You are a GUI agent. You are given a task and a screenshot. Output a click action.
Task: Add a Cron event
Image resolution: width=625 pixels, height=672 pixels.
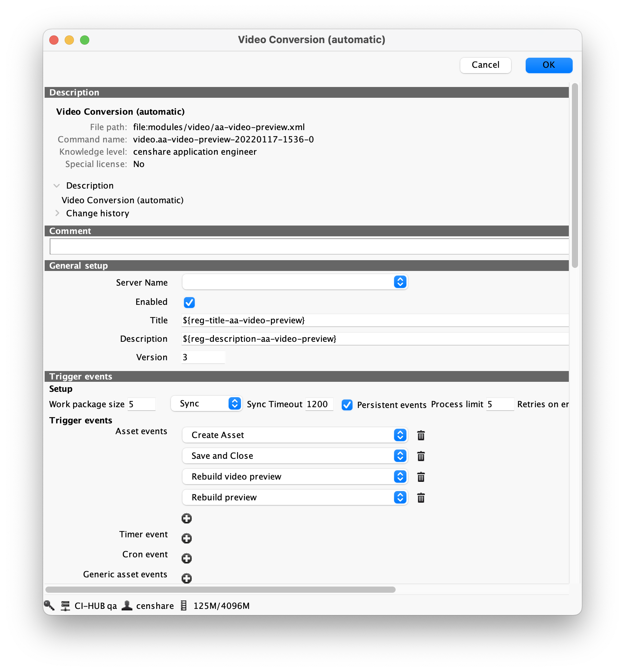[x=187, y=558]
